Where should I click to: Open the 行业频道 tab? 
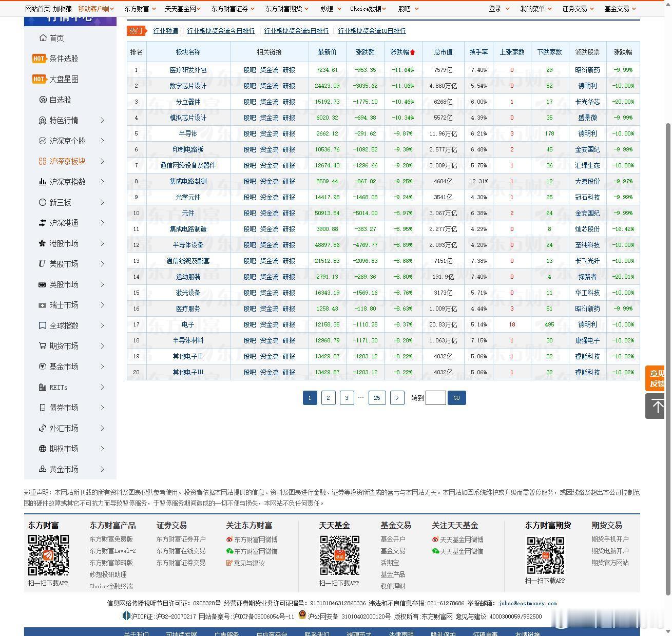click(x=166, y=31)
